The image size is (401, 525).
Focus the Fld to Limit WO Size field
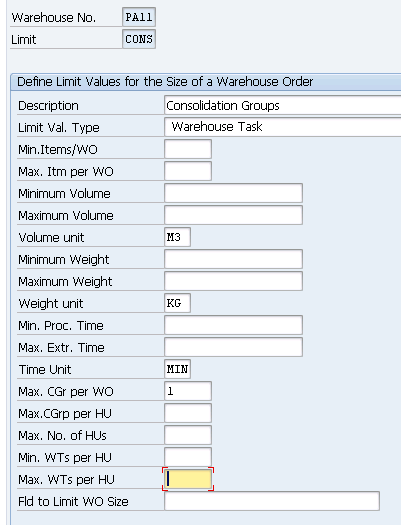[272, 501]
